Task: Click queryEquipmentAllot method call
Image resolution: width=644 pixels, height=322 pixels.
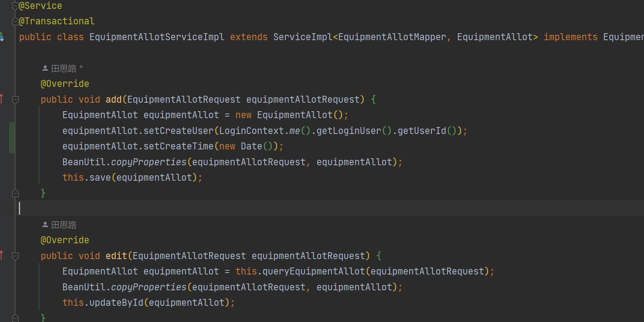Action: pos(314,271)
